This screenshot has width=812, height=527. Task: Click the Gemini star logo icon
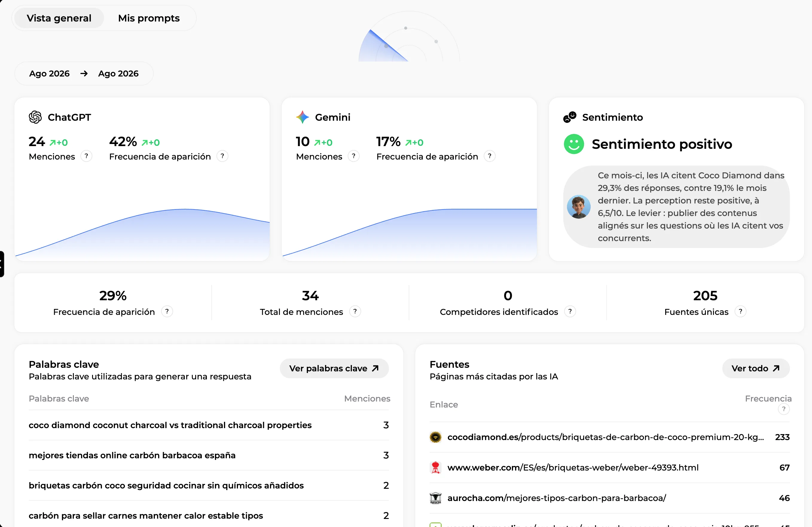pos(302,117)
